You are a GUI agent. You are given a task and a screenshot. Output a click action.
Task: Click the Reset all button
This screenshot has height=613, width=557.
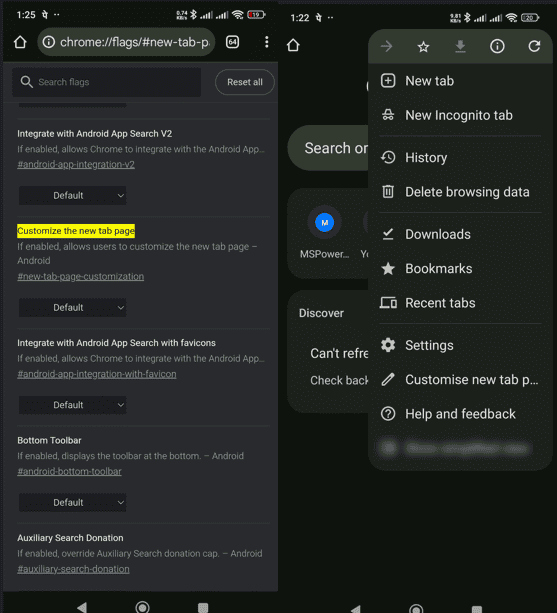(245, 82)
